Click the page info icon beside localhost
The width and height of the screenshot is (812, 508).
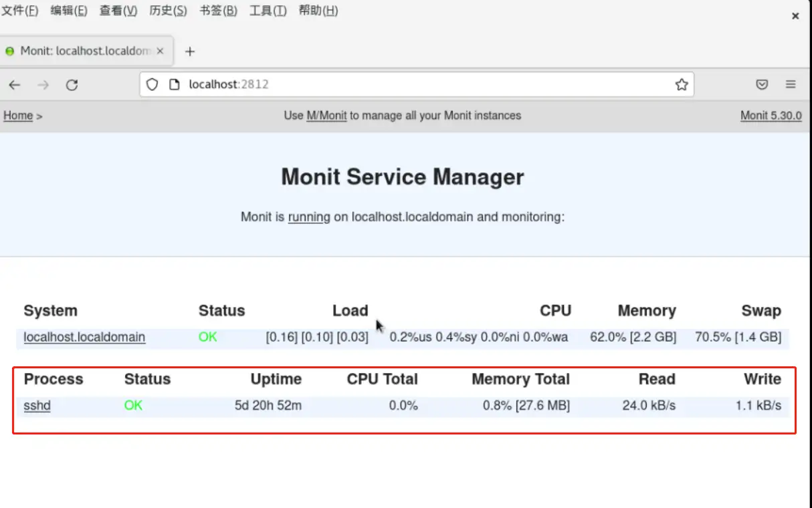click(x=175, y=85)
